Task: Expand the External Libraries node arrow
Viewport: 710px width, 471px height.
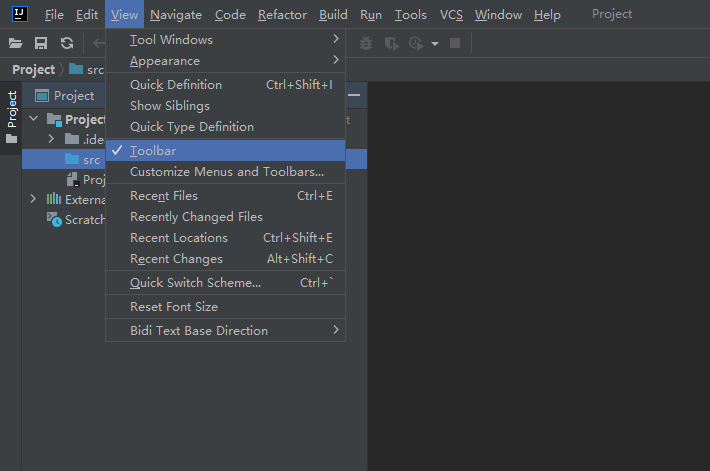Action: click(x=33, y=199)
